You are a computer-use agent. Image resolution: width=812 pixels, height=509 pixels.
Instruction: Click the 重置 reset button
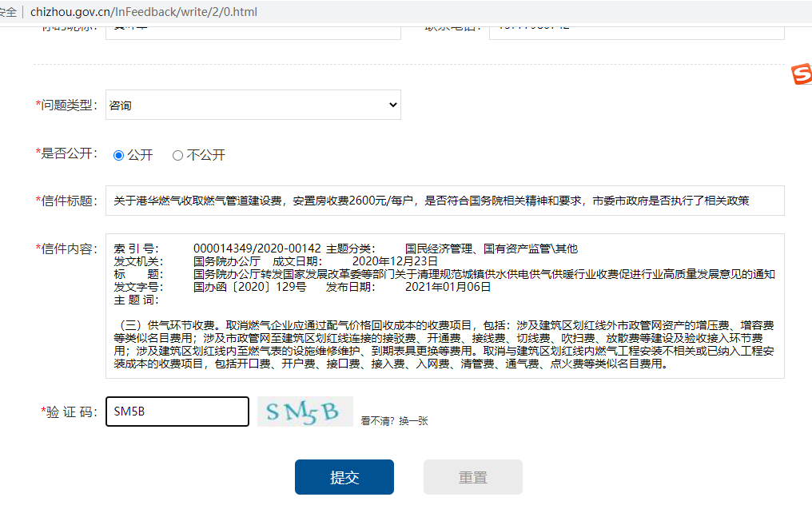point(473,477)
